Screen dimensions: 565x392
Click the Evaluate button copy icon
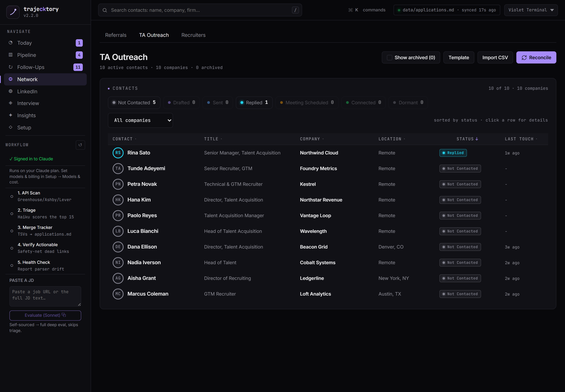[x=64, y=315]
